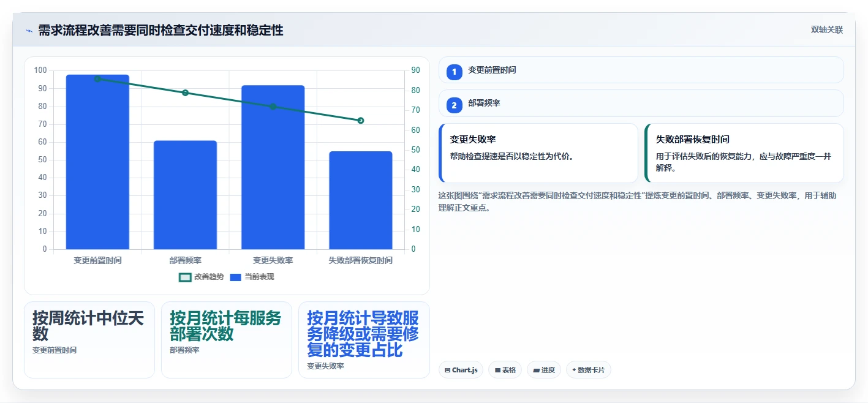Click x-axis label 失败部署恢复时间
The width and height of the screenshot is (868, 403).
pos(361,260)
